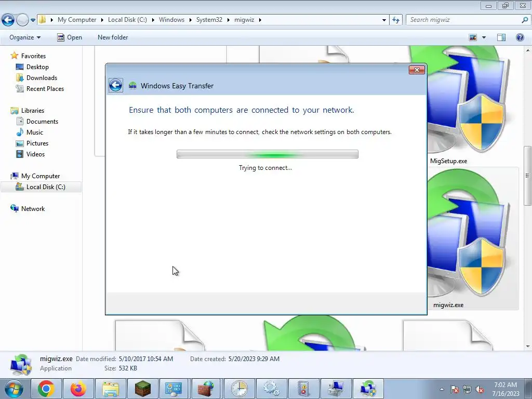The height and width of the screenshot is (399, 532).
Task: Select Local Disk (C:) in navigation pane
Action: point(46,187)
